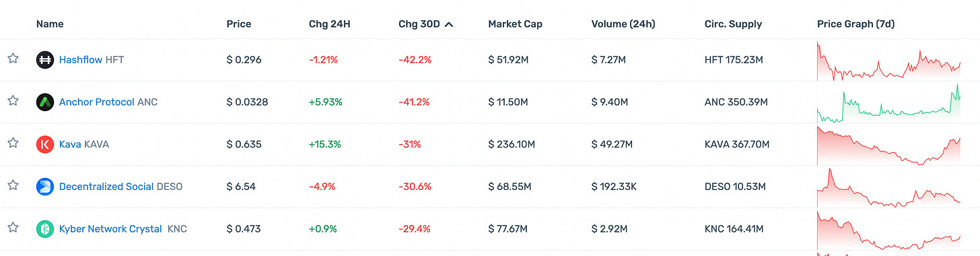Click the Anchor Protocol coin logo icon
Image resolution: width=980 pixels, height=256 pixels.
(x=44, y=102)
